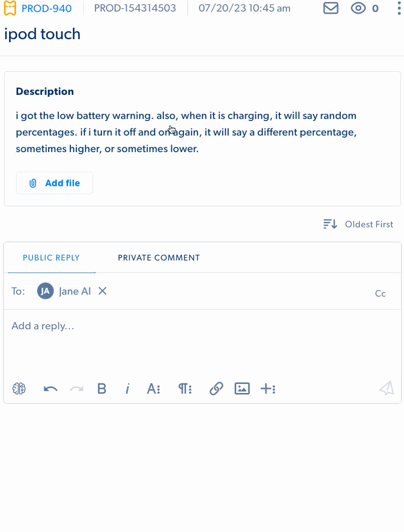Toggle italic formatting
The width and height of the screenshot is (404, 532).
[x=127, y=388]
